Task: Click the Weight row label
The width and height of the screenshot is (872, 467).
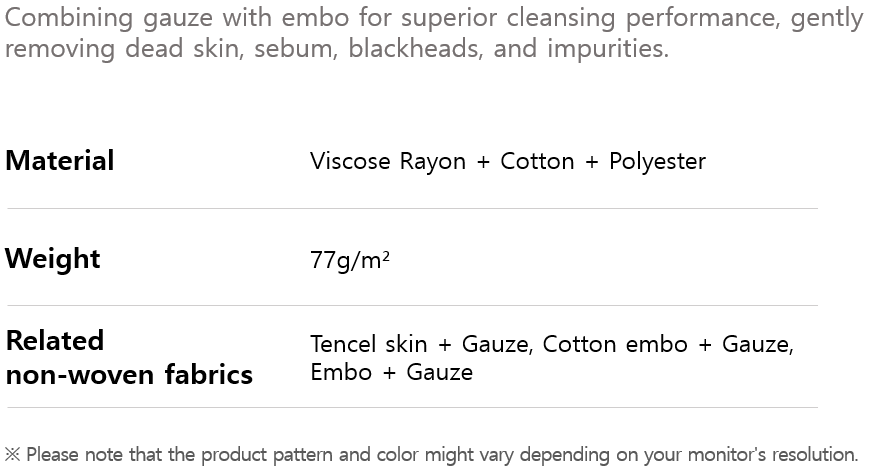Action: point(53,259)
